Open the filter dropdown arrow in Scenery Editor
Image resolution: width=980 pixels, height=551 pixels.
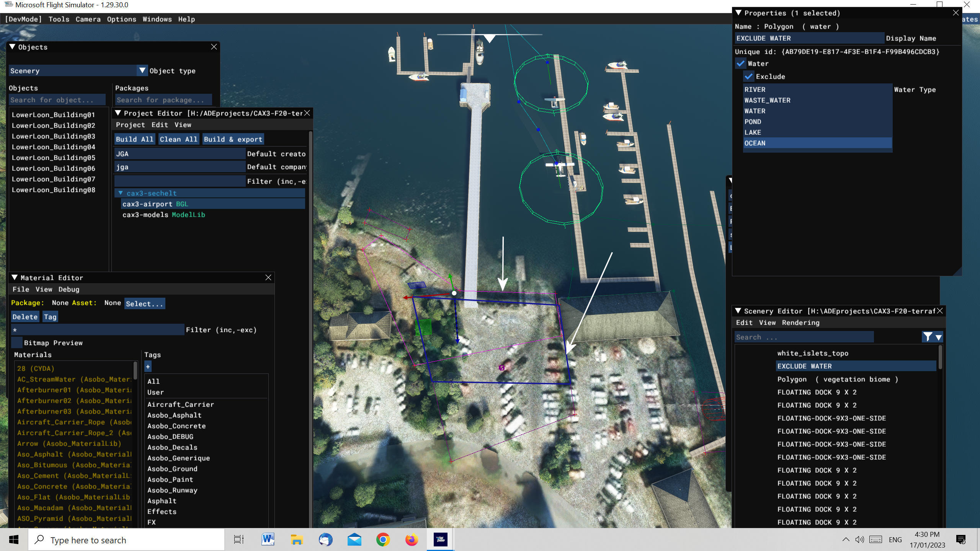pos(938,337)
